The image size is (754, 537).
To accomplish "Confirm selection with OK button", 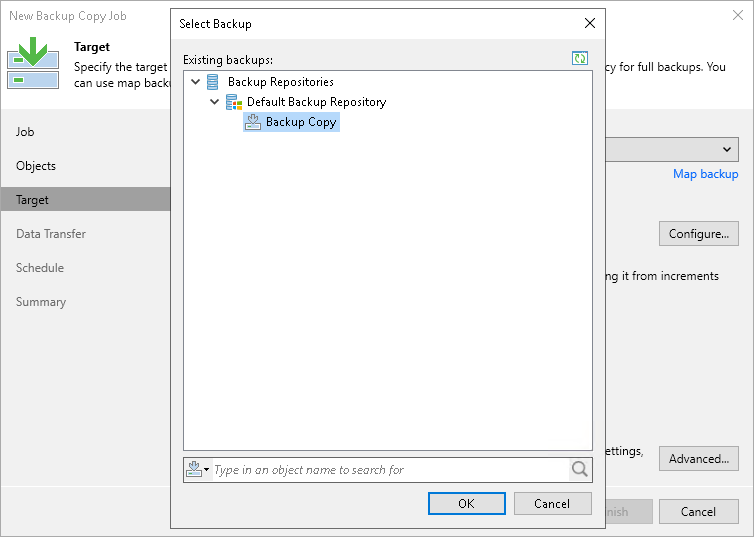I will (466, 503).
